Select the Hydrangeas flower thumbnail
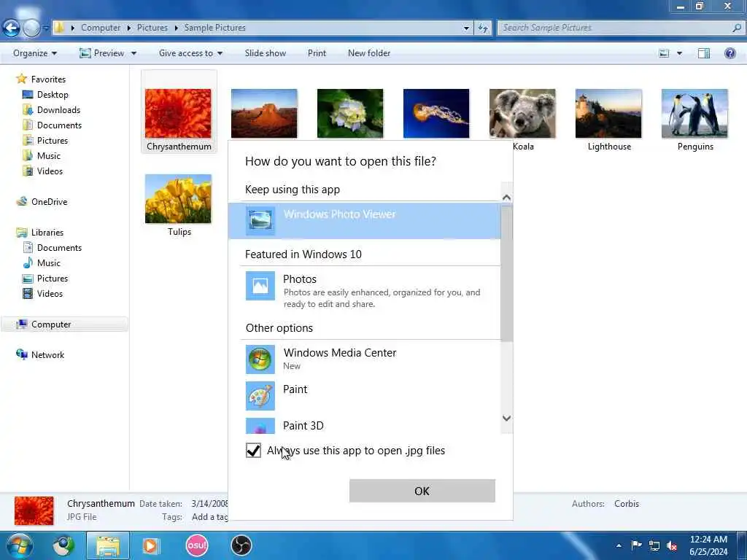Image resolution: width=747 pixels, height=560 pixels. (350, 113)
